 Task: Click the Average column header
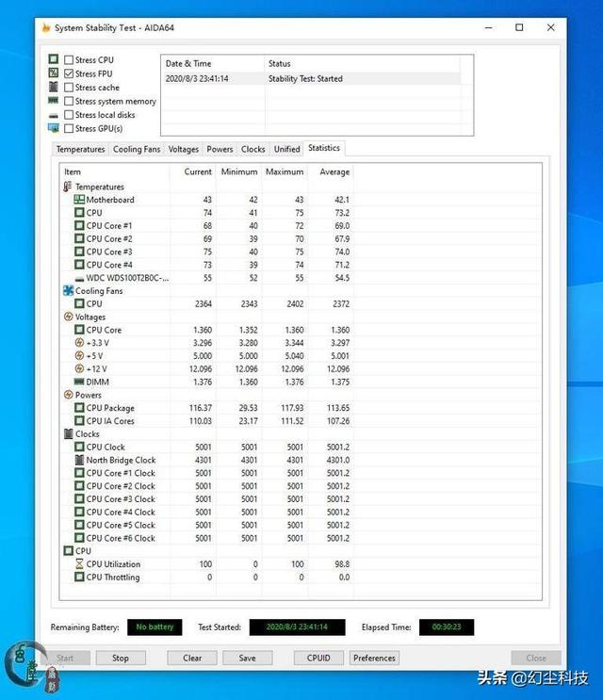point(331,171)
